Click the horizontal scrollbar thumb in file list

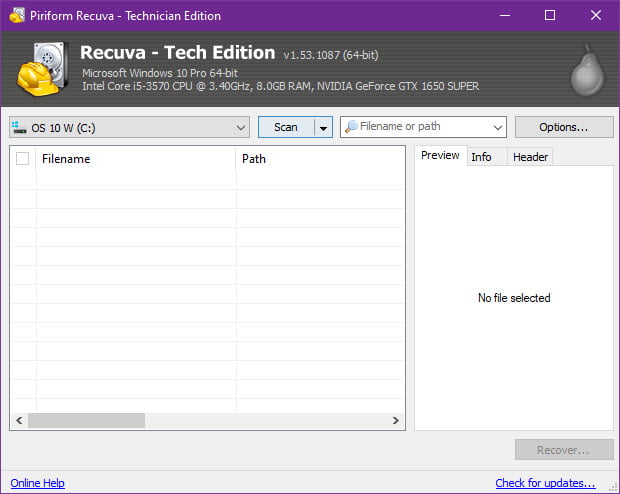86,420
